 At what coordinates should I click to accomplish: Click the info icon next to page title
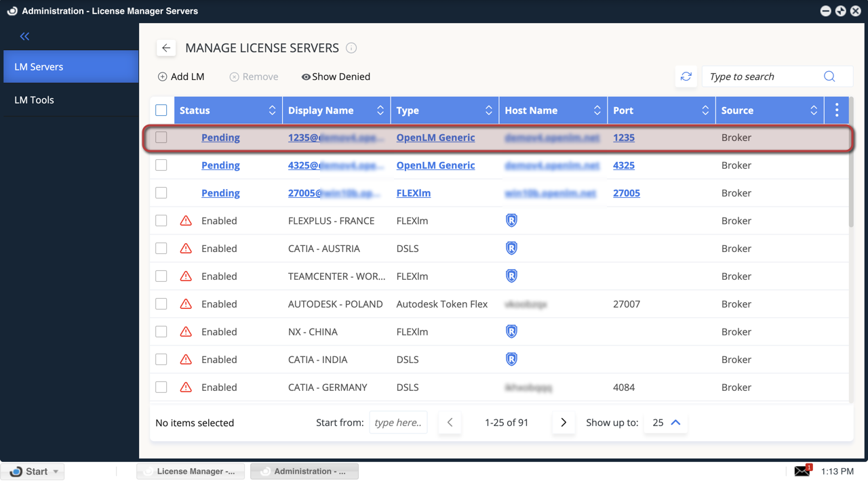pos(351,48)
